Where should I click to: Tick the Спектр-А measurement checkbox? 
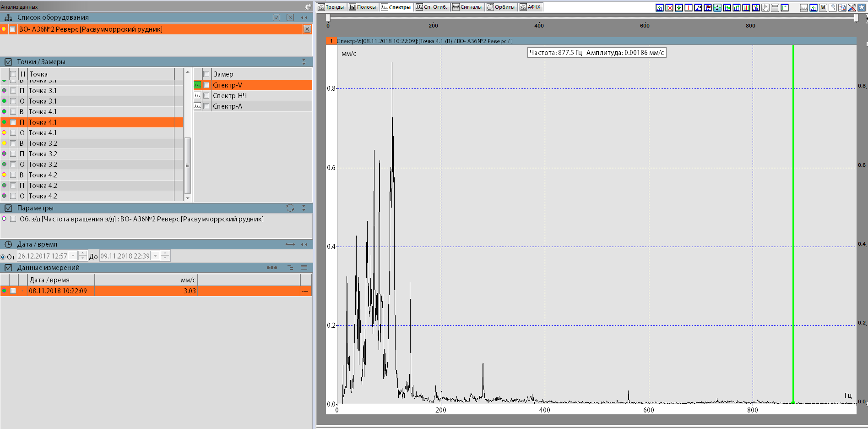coord(206,106)
